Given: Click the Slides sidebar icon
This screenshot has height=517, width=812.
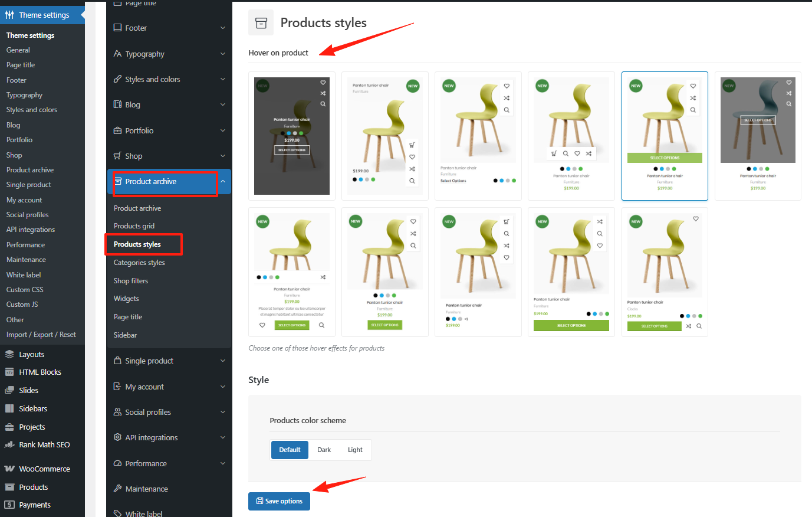Looking at the screenshot, I should click(10, 390).
